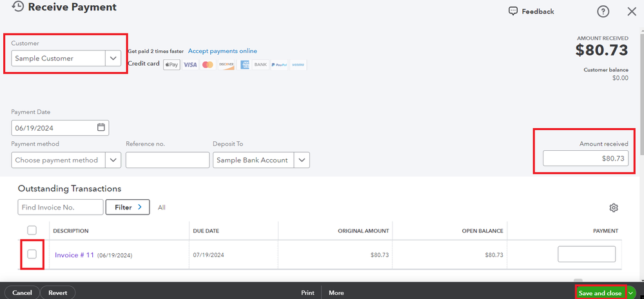
Task: Follow the Accept payments online link
Action: (222, 51)
